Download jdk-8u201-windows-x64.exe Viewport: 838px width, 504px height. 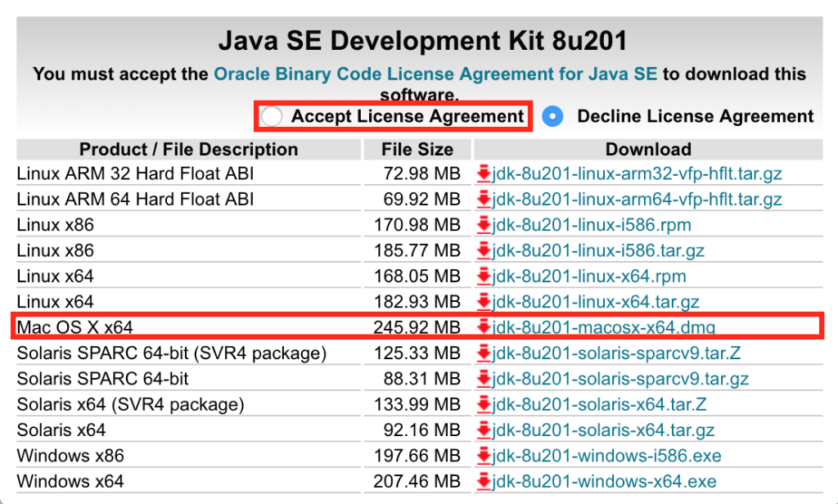pos(604,482)
